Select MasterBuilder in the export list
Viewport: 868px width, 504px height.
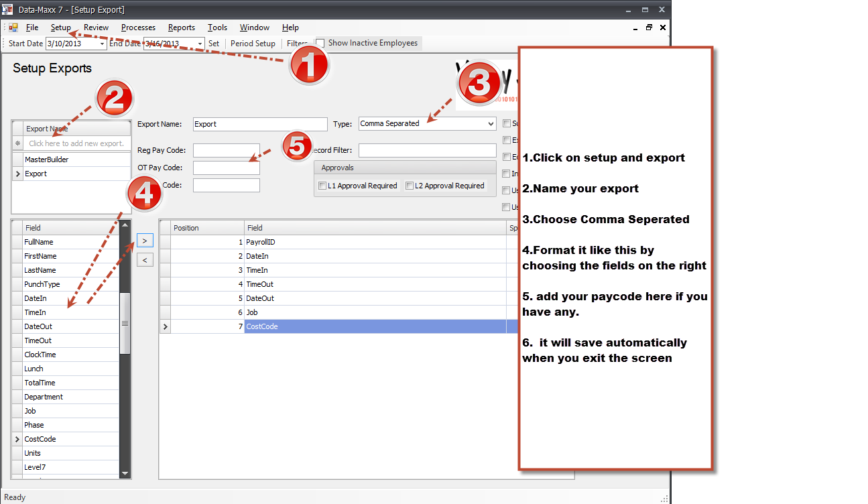(47, 160)
